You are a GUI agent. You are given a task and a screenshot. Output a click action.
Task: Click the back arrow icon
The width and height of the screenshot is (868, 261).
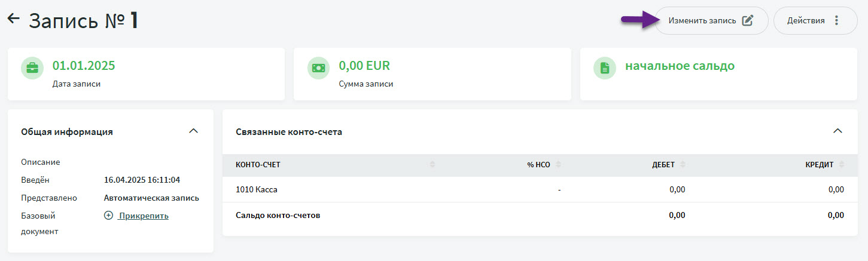13,19
